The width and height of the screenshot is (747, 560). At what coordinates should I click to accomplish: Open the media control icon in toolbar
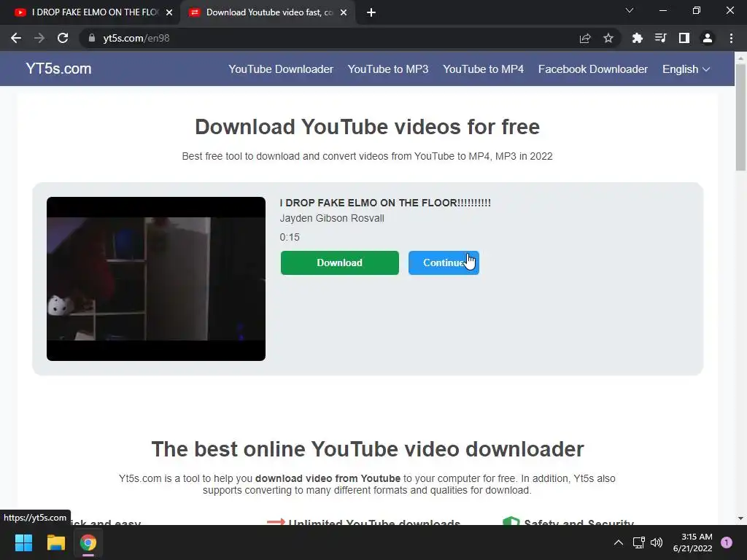[660, 38]
